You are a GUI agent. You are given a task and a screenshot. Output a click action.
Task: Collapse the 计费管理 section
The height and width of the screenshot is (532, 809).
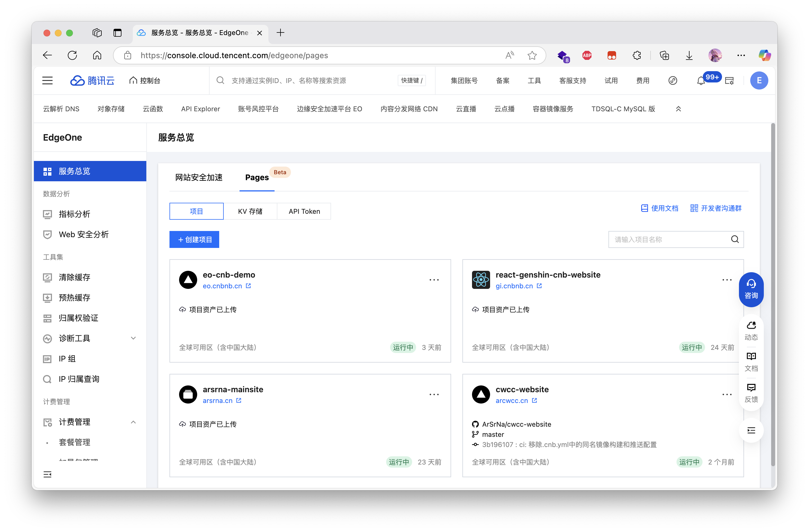point(133,422)
